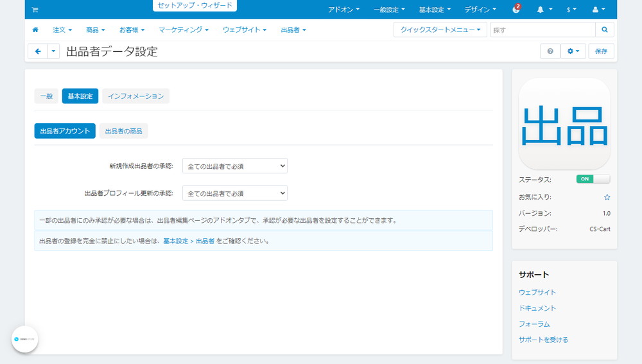Open the お客様 menu
The image size is (642, 364).
[132, 30]
